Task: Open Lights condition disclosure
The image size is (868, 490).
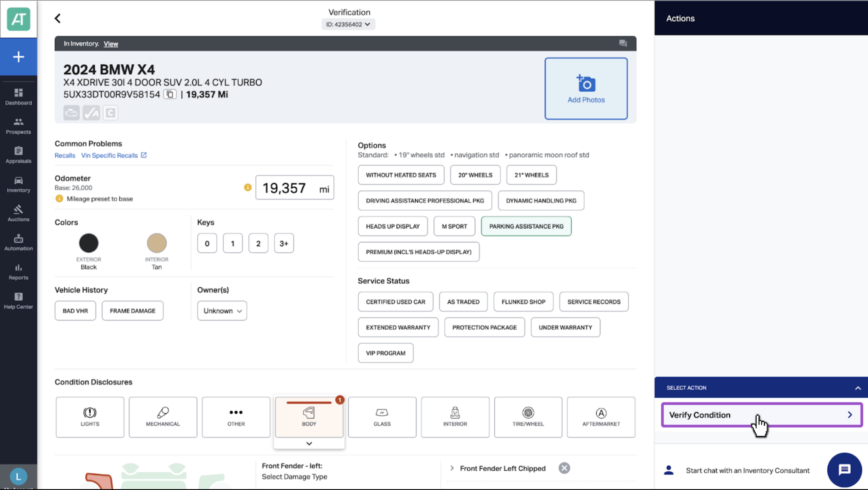Action: click(x=90, y=417)
